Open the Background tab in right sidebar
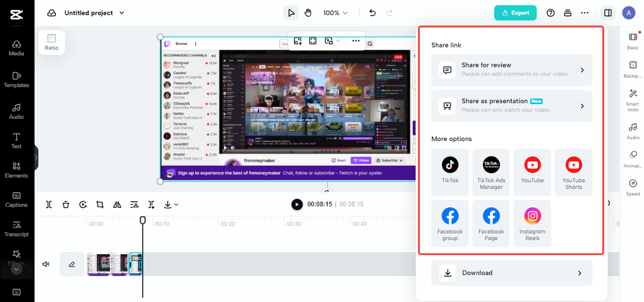The image size is (644, 302). pos(633,70)
